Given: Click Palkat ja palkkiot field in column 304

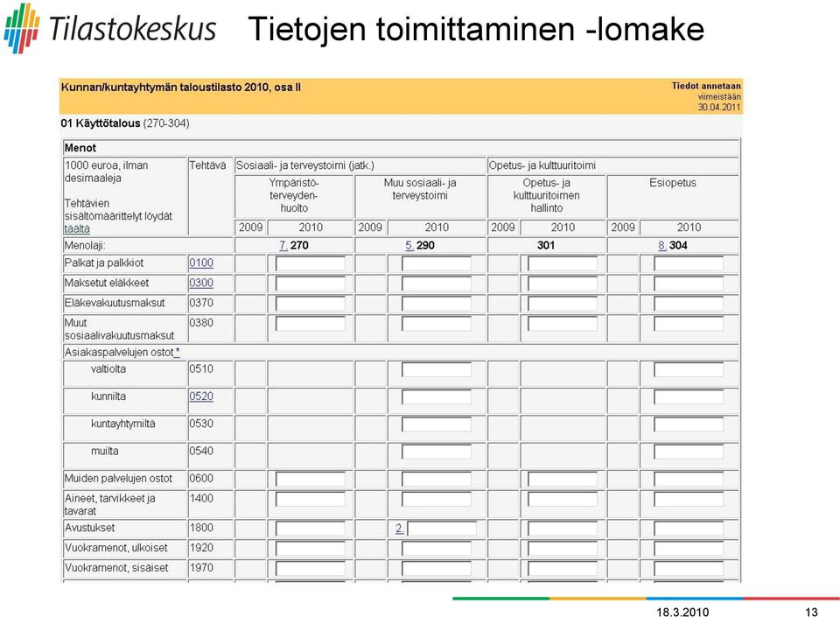Looking at the screenshot, I should click(x=689, y=263).
